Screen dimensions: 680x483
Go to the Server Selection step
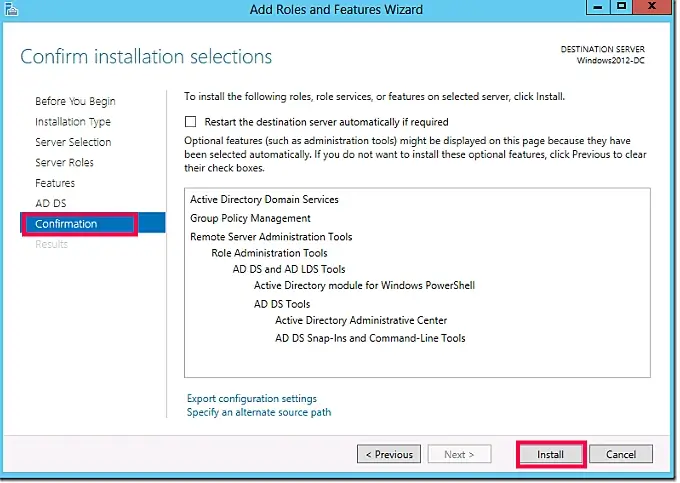pyautogui.click(x=73, y=142)
